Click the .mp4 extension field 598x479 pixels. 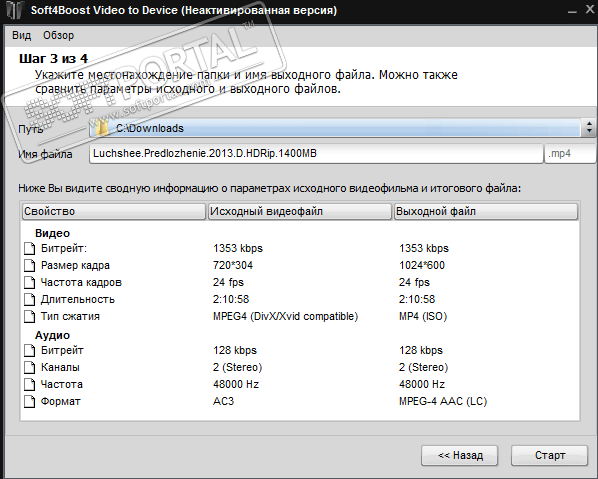click(x=570, y=154)
